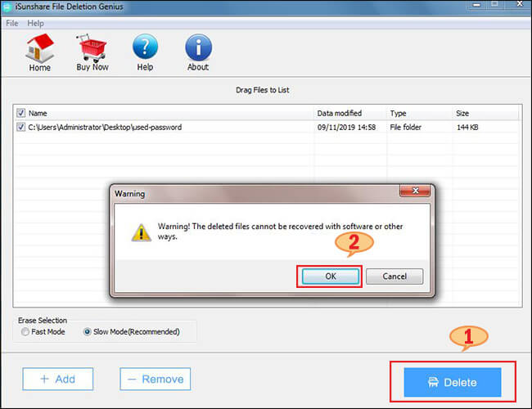
Task: Click the warning triangle icon in dialog
Action: tap(141, 232)
